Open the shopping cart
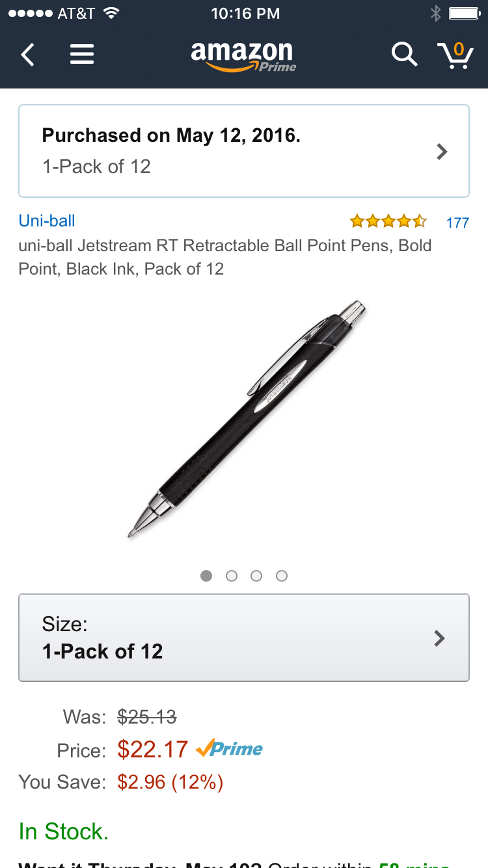 [x=455, y=55]
